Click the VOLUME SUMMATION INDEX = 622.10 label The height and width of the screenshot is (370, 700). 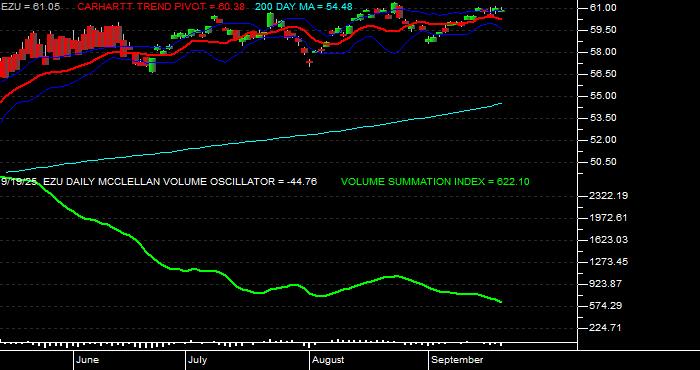(435, 182)
